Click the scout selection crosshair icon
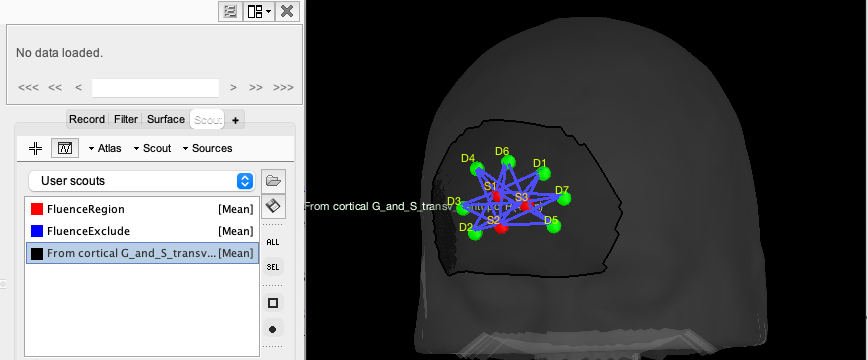The image size is (868, 360). click(x=35, y=148)
